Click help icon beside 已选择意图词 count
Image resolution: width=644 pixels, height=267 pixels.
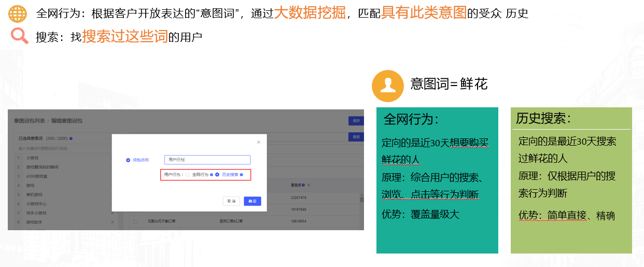click(x=71, y=138)
